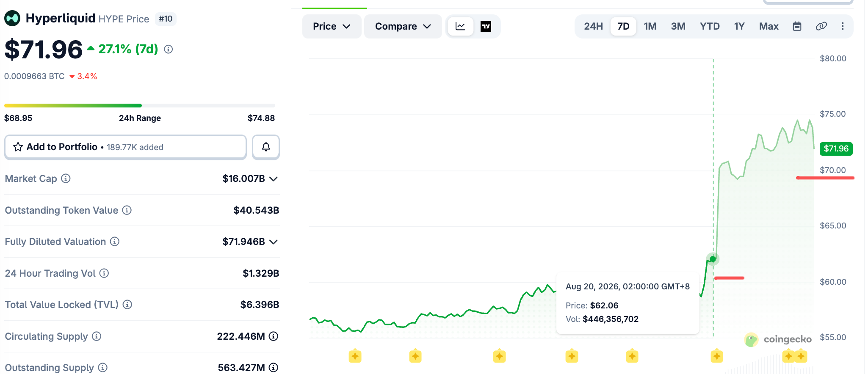Click the Hyperliquid logo icon
Viewport: 868px width, 374px height.
point(12,18)
